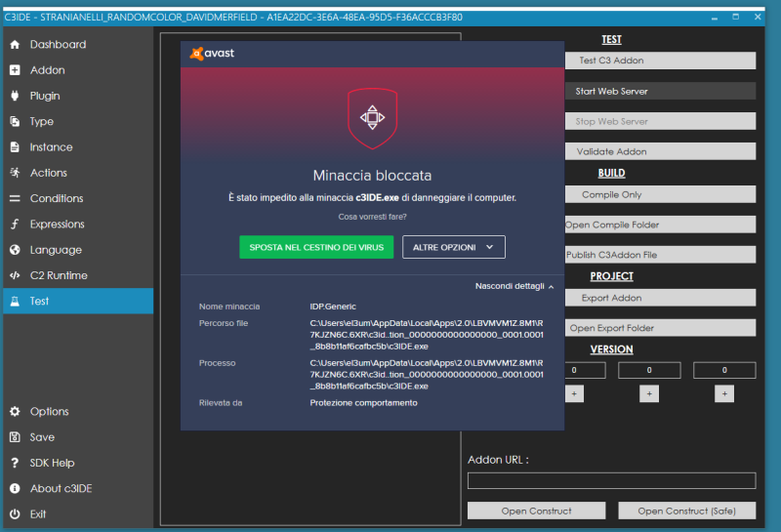The height and width of the screenshot is (532, 781).
Task: Click the Save floppy disk icon
Action: coord(15,437)
